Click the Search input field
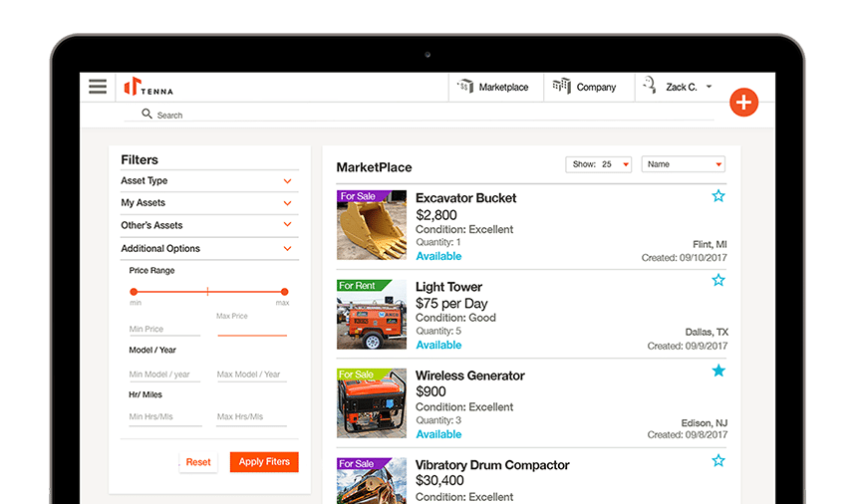This screenshot has height=504, width=857. 419,115
